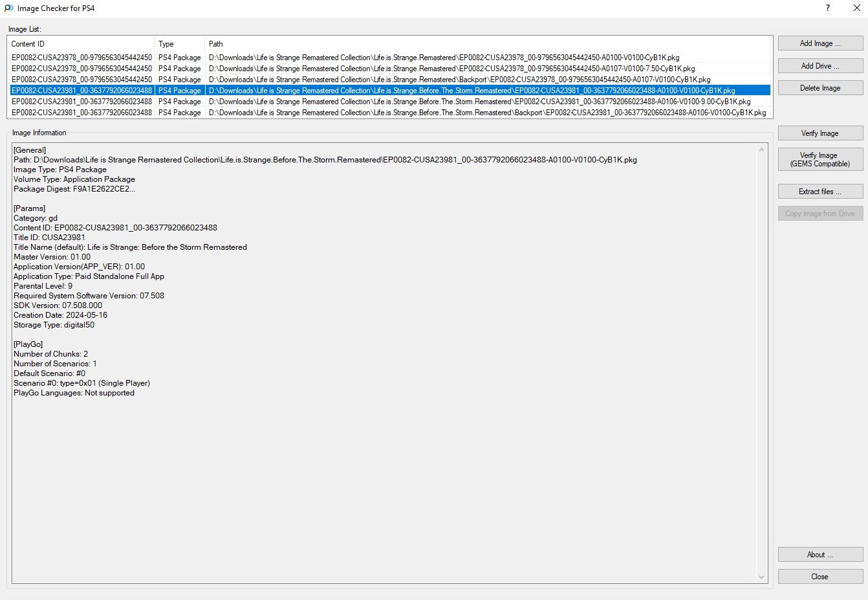Image resolution: width=868 pixels, height=600 pixels.
Task: Click the Add Image button
Action: point(820,43)
